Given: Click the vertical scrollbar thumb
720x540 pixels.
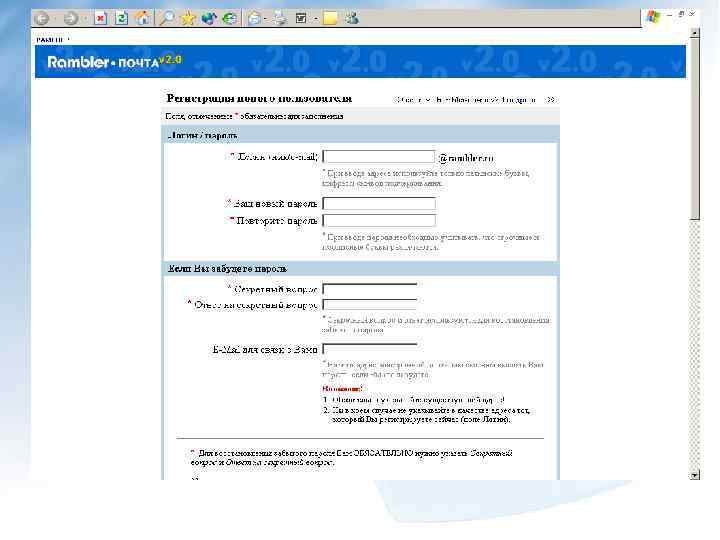Looking at the screenshot, I should [x=695, y=129].
